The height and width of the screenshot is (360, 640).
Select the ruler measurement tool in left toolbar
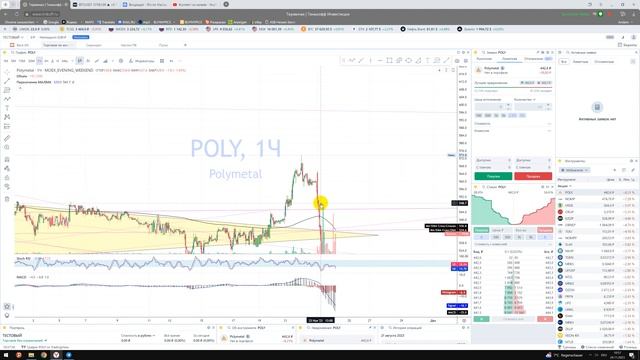pyautogui.click(x=7, y=138)
